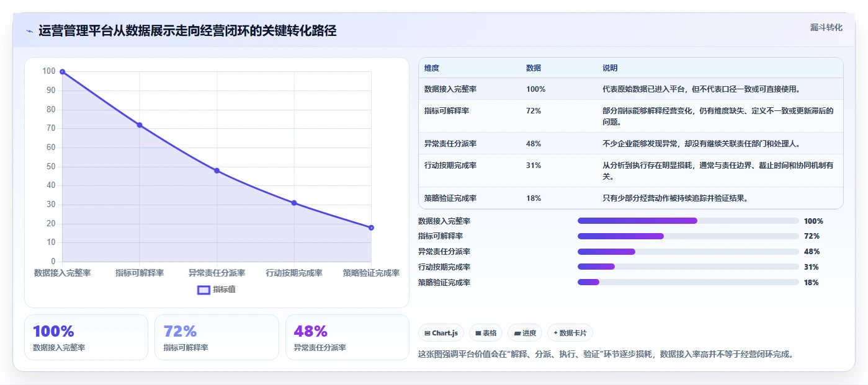The image size is (868, 385).
Task: Click the 48% progress bar for 异常责任分派率
Action: pos(688,252)
